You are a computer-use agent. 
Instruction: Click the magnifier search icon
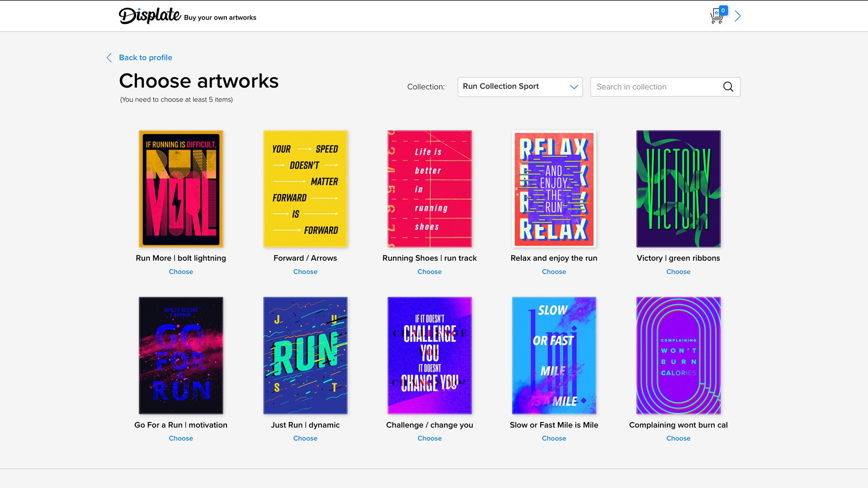tap(728, 87)
